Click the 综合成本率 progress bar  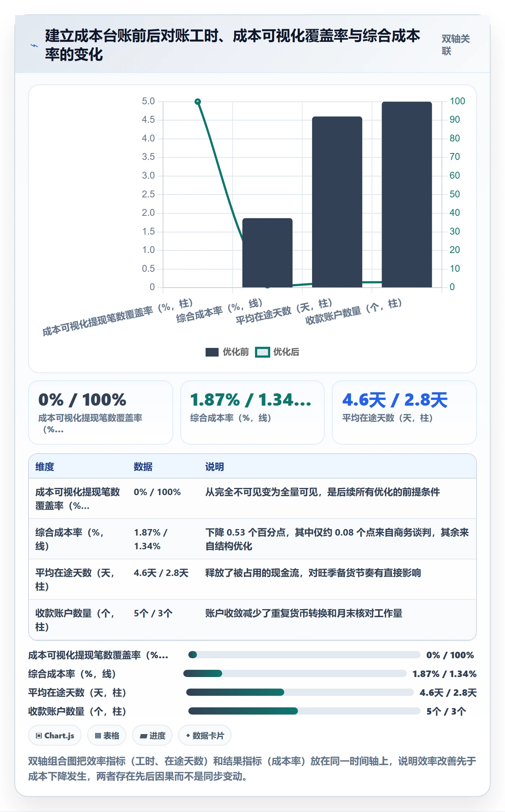point(295,673)
